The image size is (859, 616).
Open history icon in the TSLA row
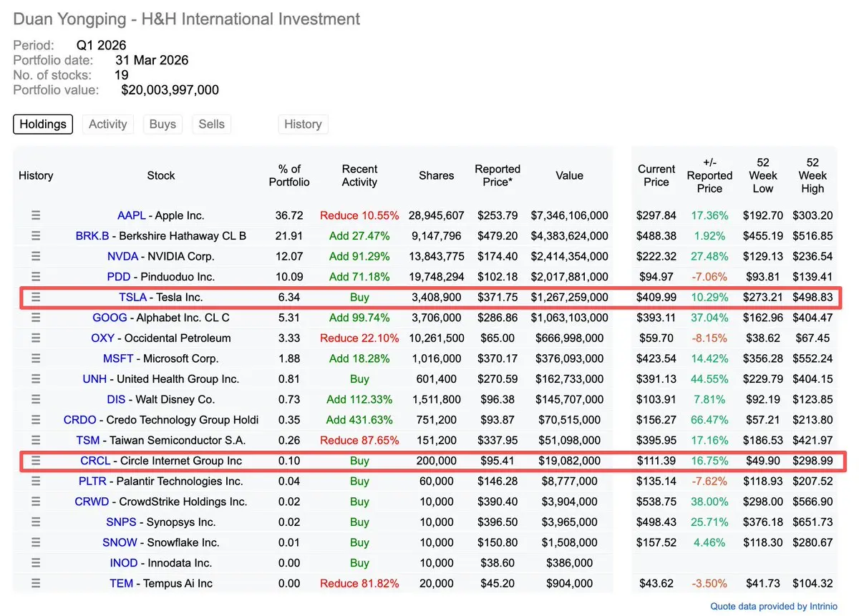click(36, 297)
